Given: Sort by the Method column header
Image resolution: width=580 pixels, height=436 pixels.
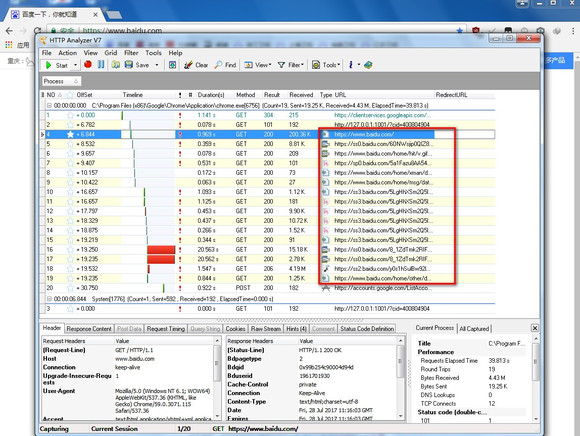Looking at the screenshot, I should click(246, 95).
